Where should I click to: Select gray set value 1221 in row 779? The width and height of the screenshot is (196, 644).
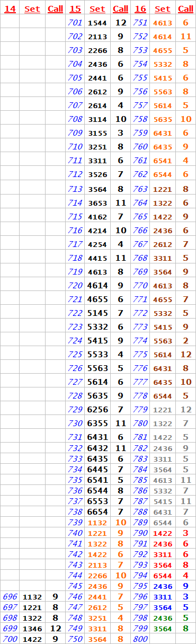point(162,409)
